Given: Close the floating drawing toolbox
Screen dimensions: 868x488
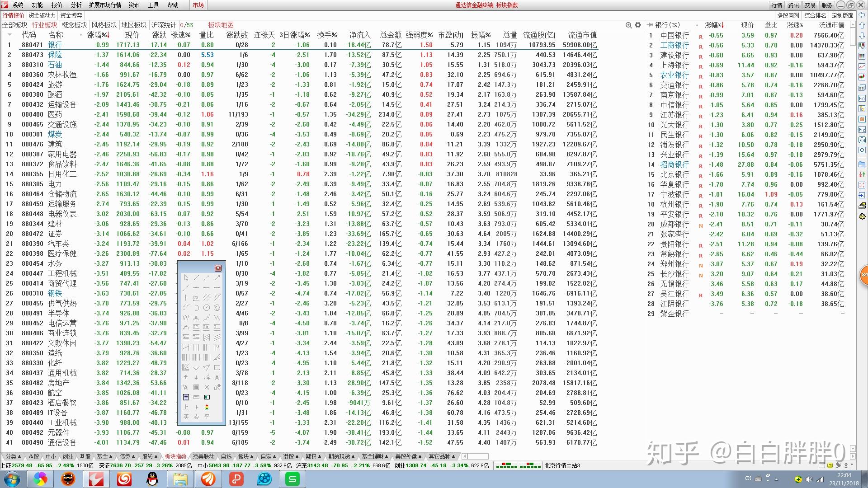Looking at the screenshot, I should (218, 268).
